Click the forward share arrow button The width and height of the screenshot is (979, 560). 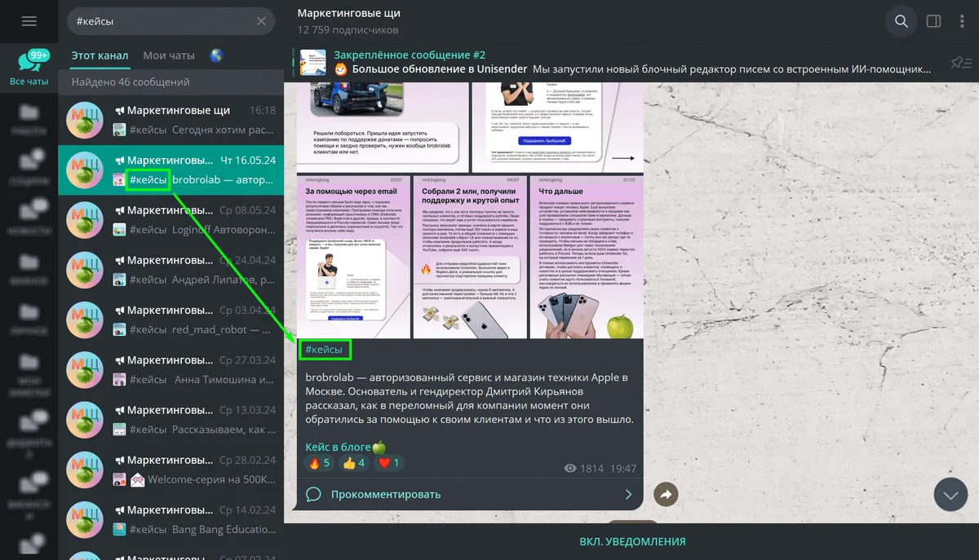pos(667,494)
